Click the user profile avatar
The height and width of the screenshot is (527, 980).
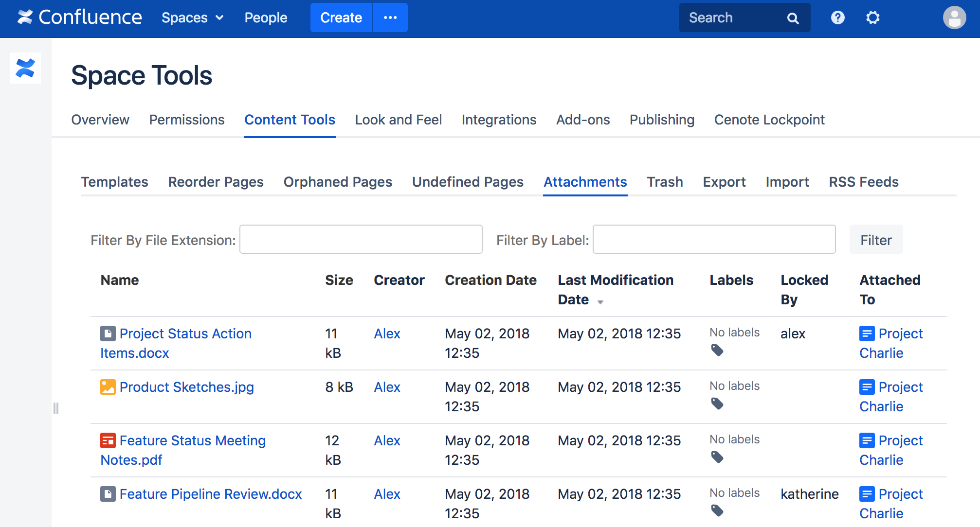[x=954, y=18]
